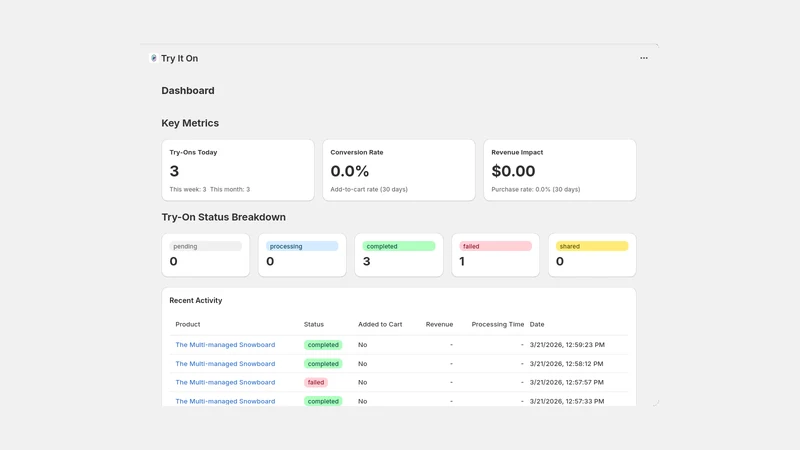Click the $0.00 revenue value
This screenshot has height=450, width=800.
(513, 171)
